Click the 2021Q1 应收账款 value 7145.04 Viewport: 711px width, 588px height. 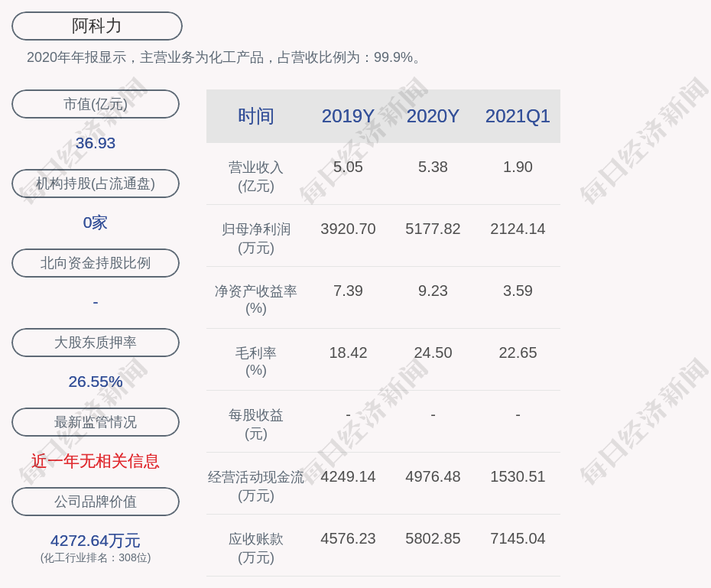click(x=518, y=538)
